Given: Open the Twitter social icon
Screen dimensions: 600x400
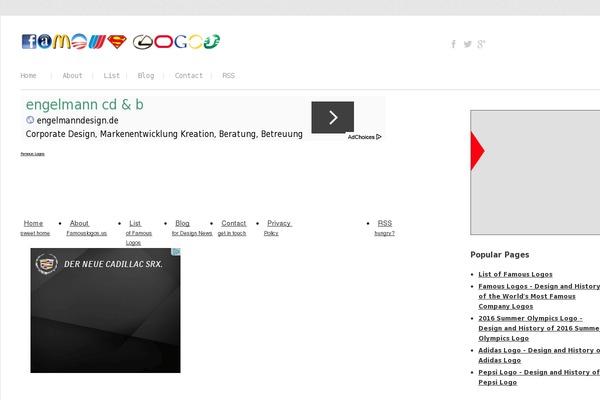Looking at the screenshot, I should tap(468, 44).
